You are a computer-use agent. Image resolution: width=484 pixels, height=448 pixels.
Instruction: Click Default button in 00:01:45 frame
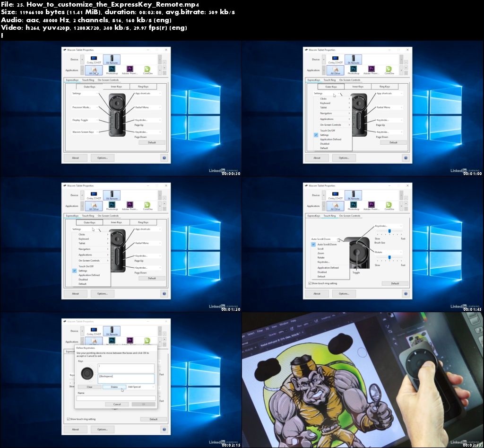click(395, 283)
